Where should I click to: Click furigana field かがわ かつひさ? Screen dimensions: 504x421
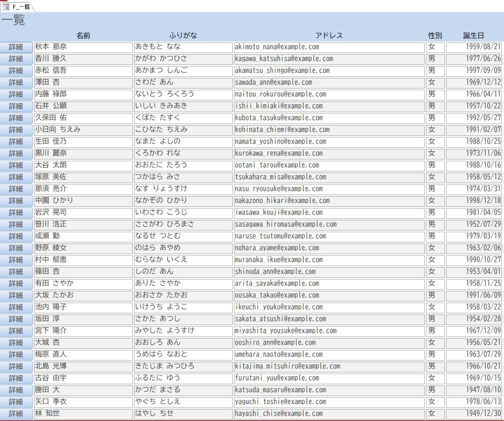184,59
